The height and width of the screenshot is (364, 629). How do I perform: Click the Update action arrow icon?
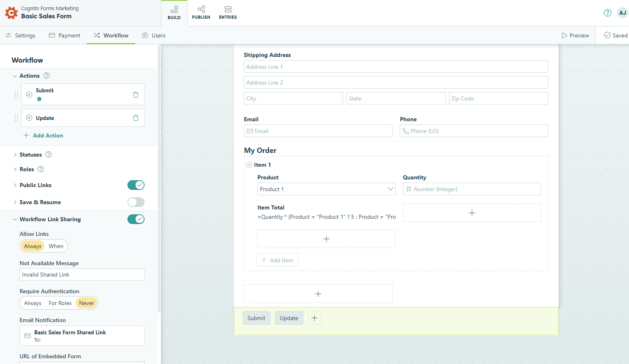point(29,118)
